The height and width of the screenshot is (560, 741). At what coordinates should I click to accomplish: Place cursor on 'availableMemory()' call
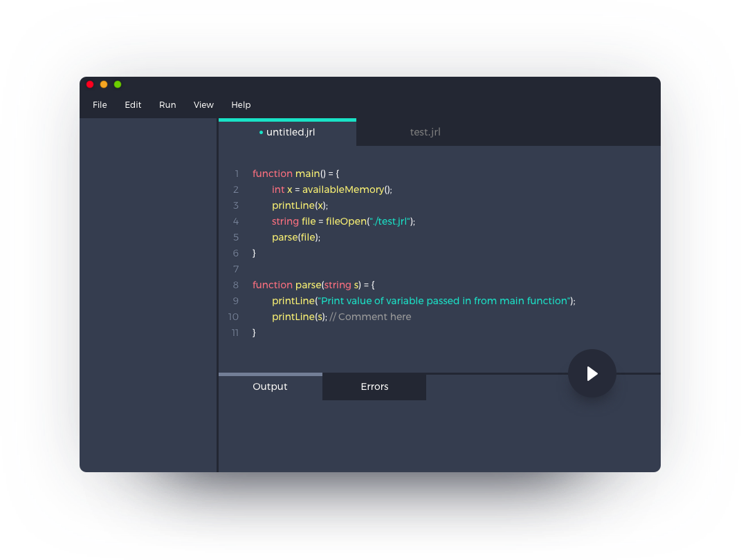[347, 190]
